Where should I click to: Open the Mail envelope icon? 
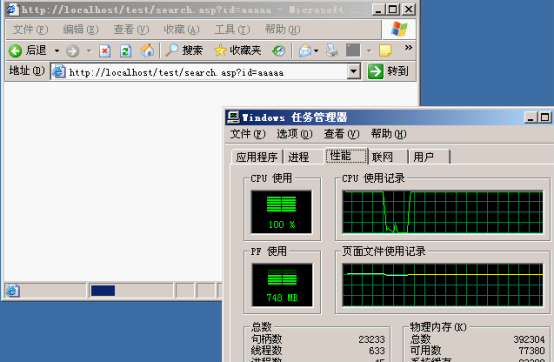(x=305, y=51)
